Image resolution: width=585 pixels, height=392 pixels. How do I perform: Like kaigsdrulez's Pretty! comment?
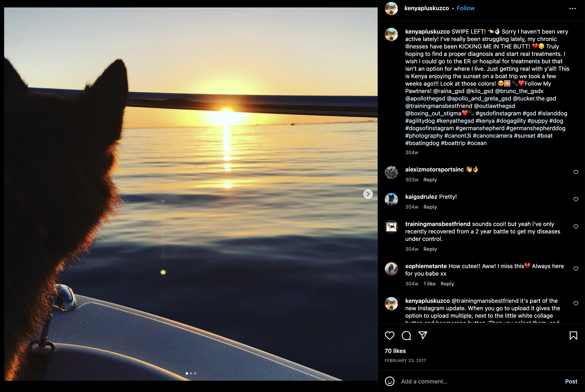click(x=576, y=199)
